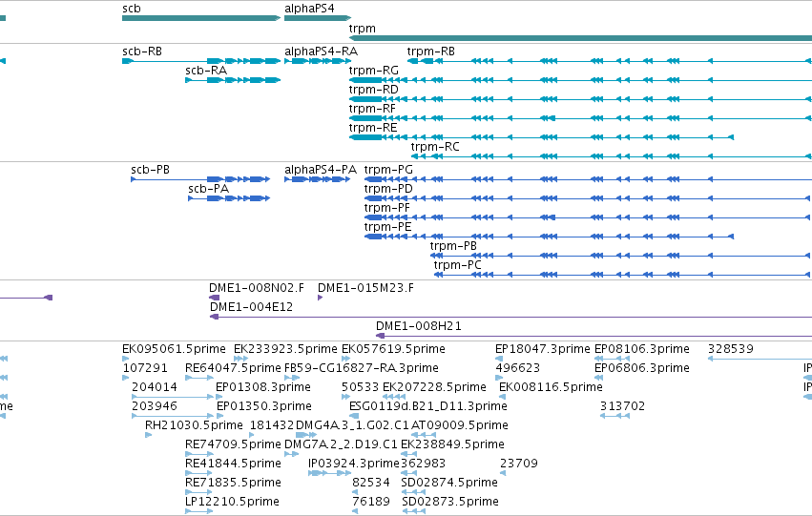Select the DME1-008H21 clone label
Screen dimensions: 812x516
tap(419, 326)
